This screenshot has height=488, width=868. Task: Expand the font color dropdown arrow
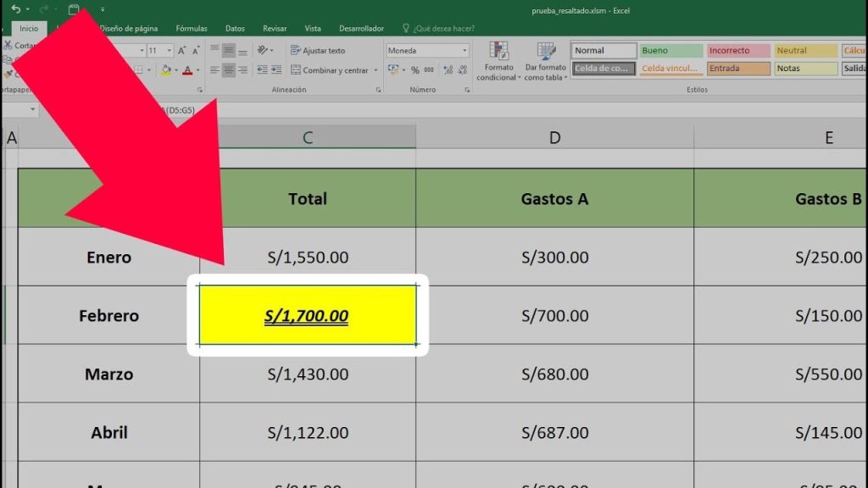point(196,70)
